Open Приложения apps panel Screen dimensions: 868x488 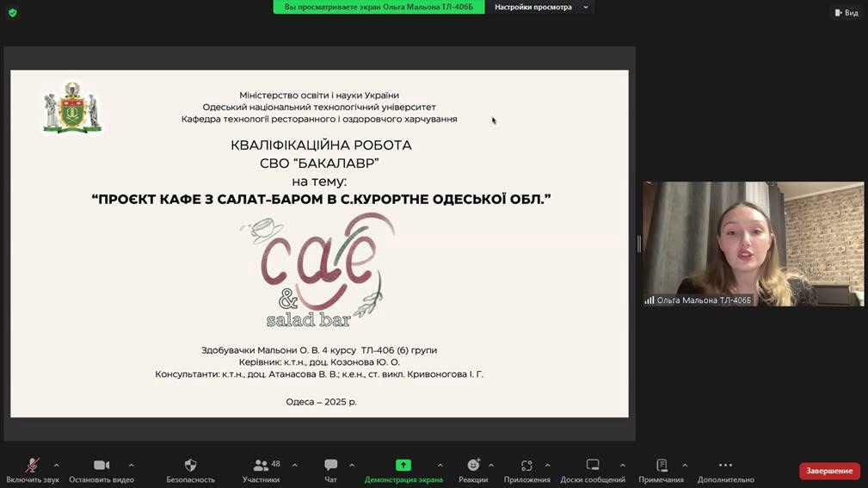527,470
